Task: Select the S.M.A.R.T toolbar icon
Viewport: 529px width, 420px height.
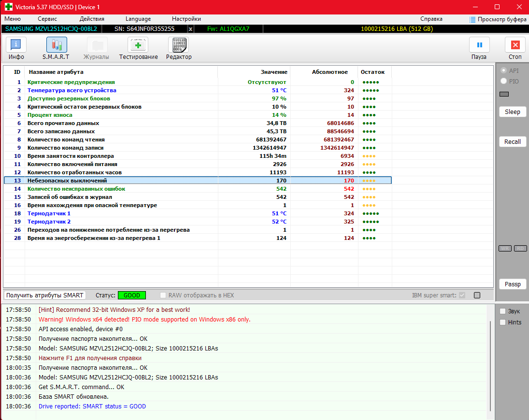Action: click(57, 45)
